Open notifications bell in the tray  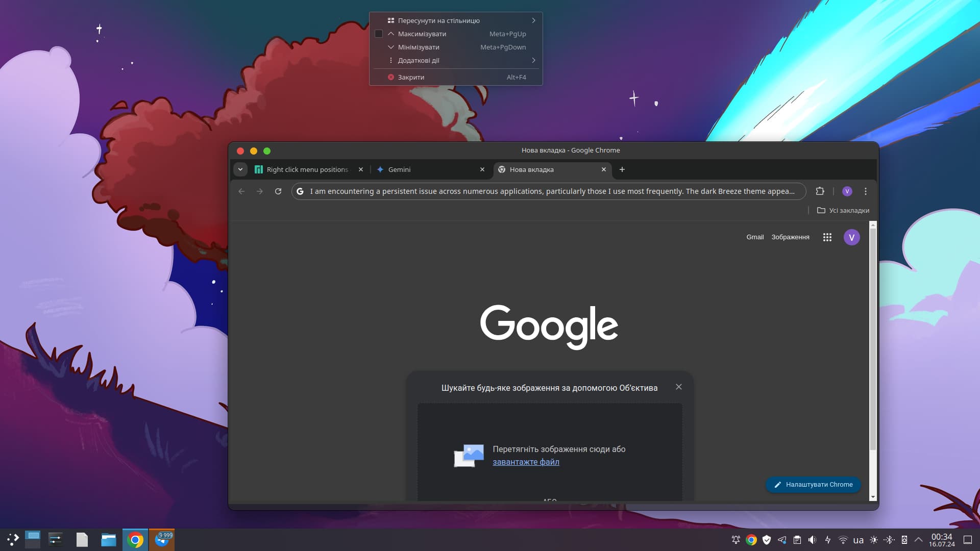pos(736,539)
